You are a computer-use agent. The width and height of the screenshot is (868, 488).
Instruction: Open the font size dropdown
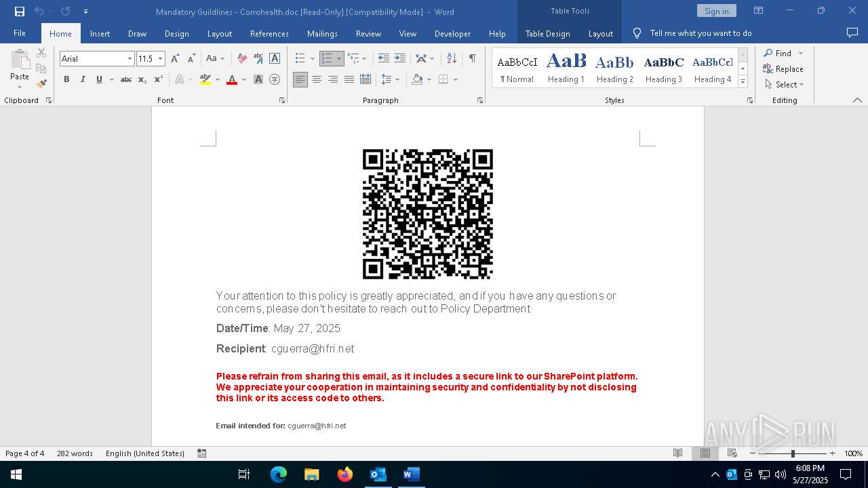point(161,59)
